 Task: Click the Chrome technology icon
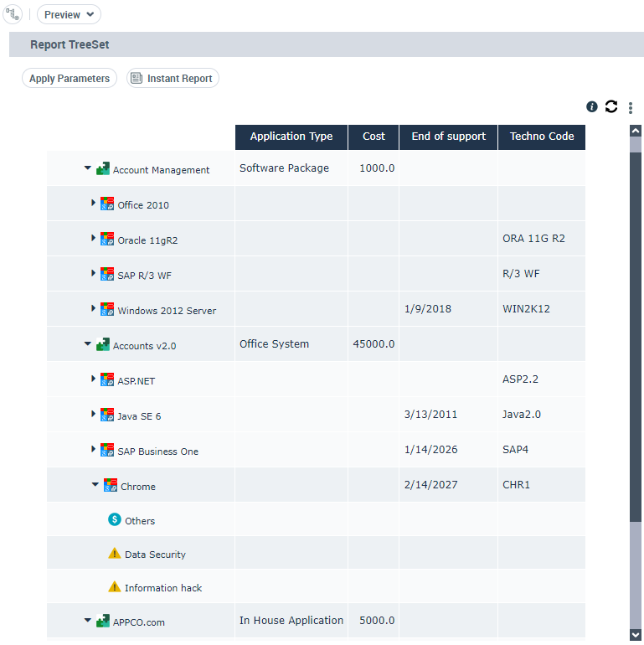point(110,485)
